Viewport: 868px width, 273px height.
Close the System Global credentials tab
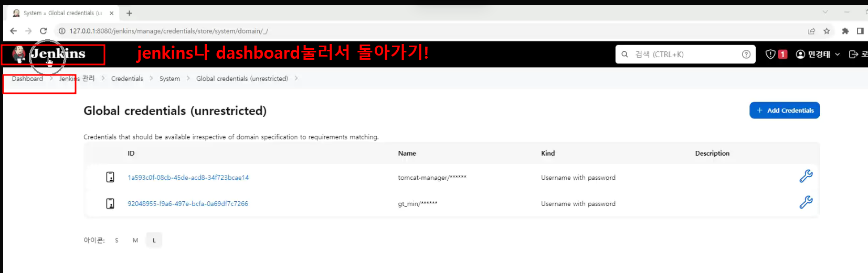tap(111, 13)
